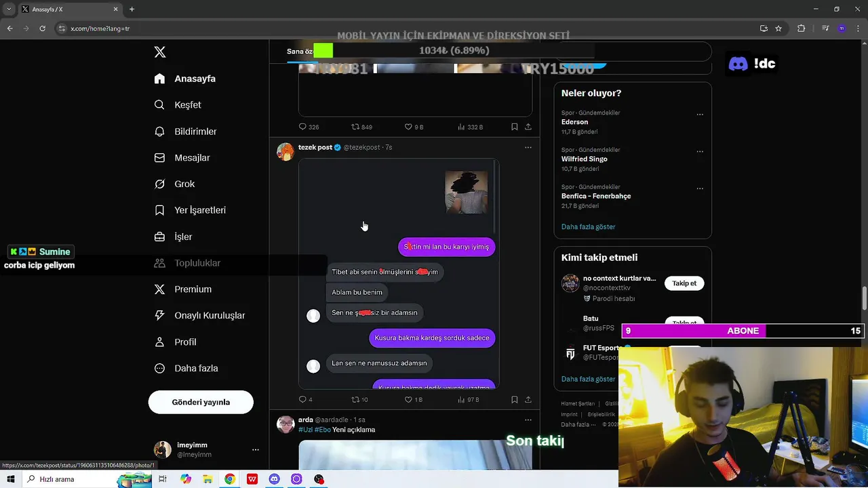This screenshot has width=868, height=488.
Task: Click the Premium X icon in sidebar
Action: pyautogui.click(x=159, y=289)
